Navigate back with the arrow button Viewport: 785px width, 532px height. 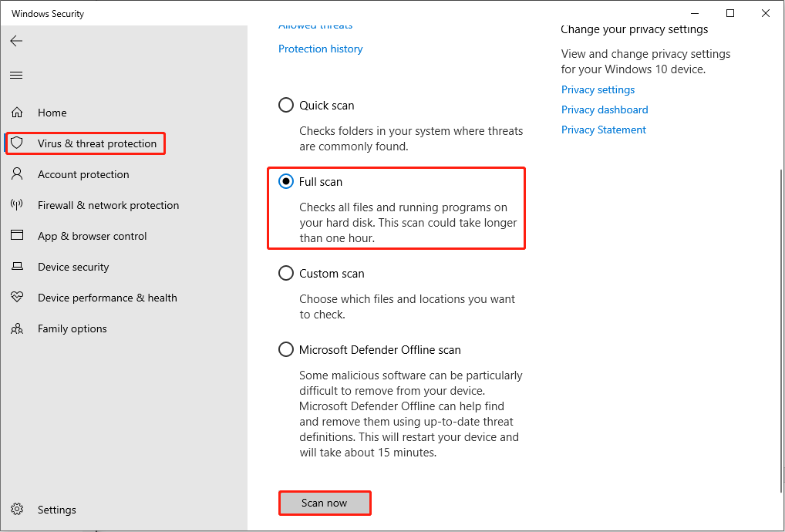click(x=16, y=41)
